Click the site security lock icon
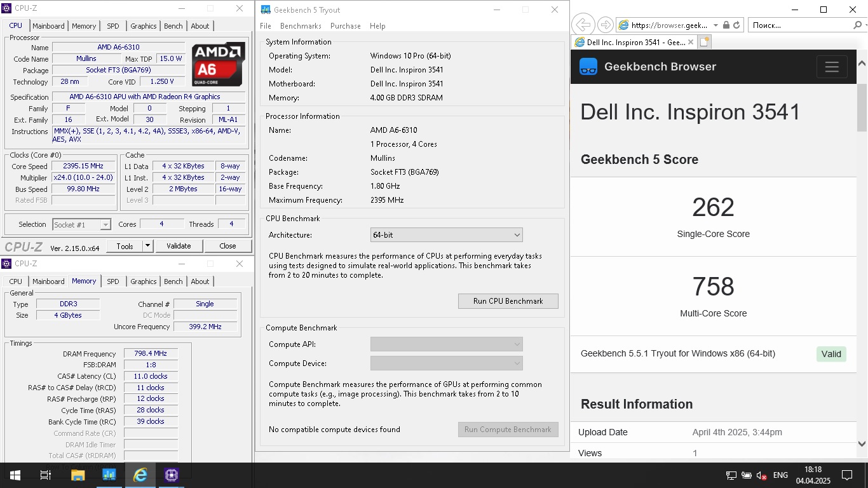 (x=726, y=25)
